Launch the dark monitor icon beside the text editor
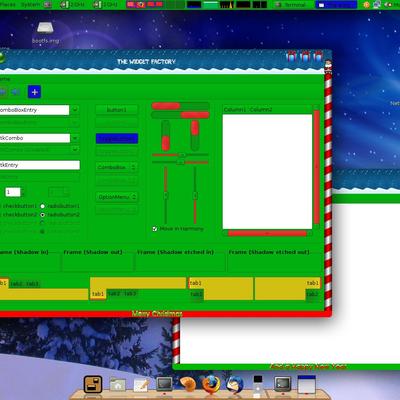The height and width of the screenshot is (400, 400). (164, 384)
